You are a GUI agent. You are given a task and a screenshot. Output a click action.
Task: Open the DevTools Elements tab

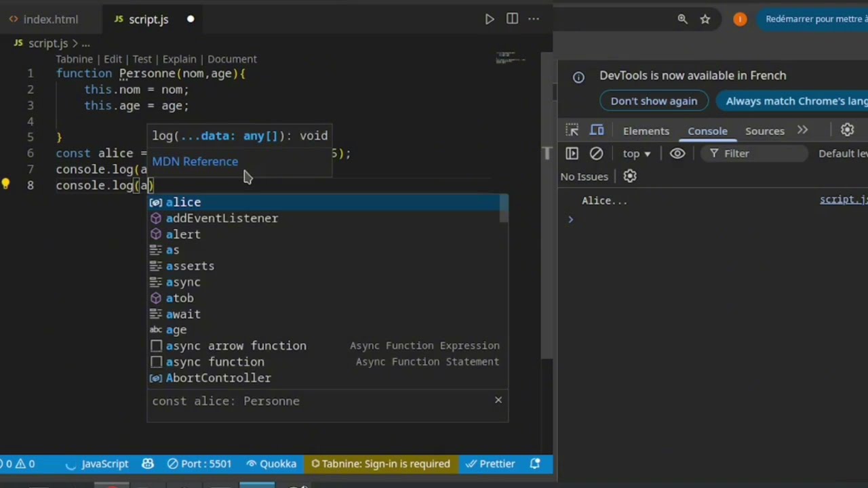click(646, 131)
